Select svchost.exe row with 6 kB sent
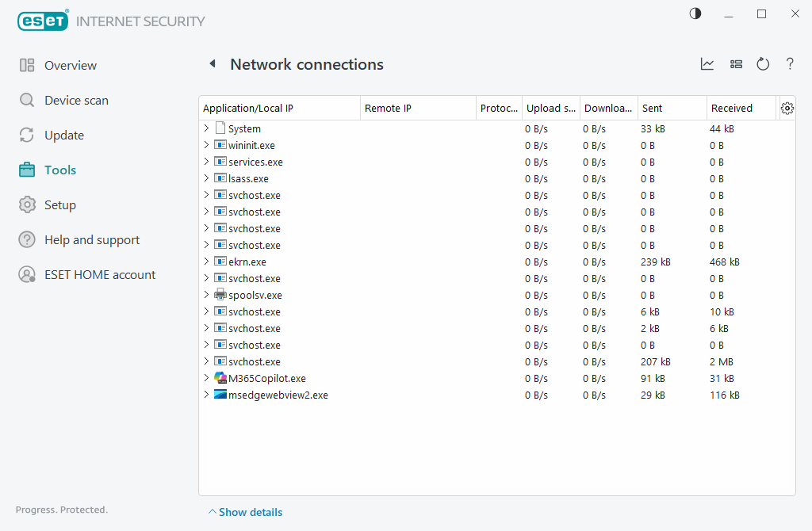This screenshot has width=812, height=531. tap(255, 311)
